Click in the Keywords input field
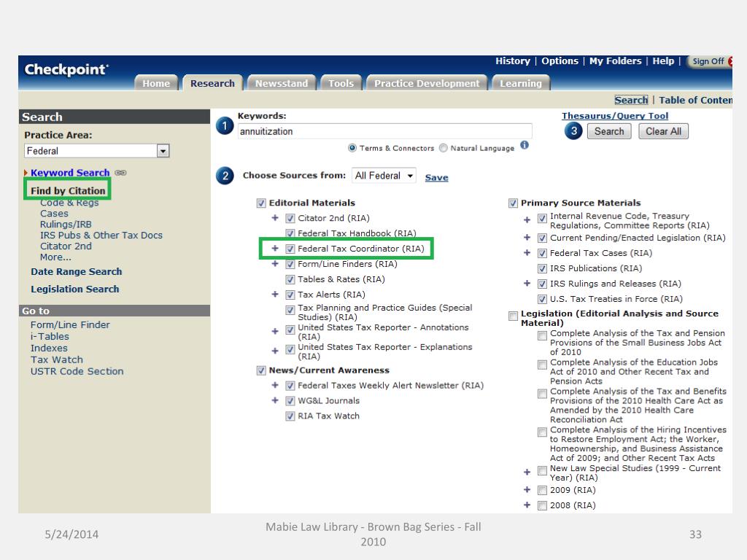Viewport: 747px width, 560px height. click(x=384, y=131)
